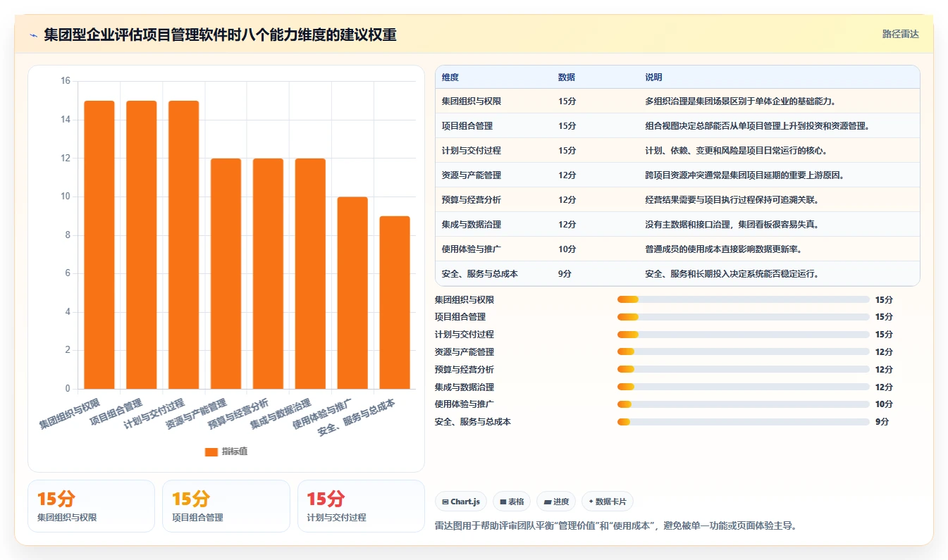
Task: Click the 计划与交付过程 bar in the chart
Action: coord(184,244)
